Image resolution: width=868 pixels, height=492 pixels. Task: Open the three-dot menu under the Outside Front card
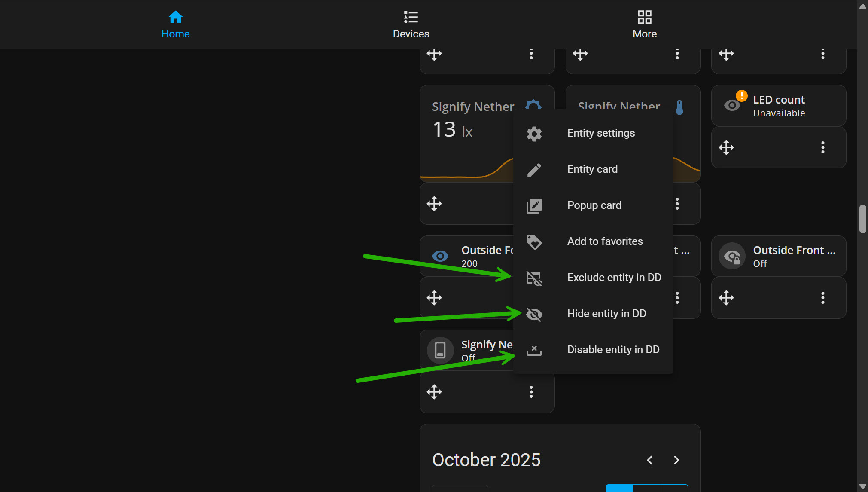[x=822, y=298]
